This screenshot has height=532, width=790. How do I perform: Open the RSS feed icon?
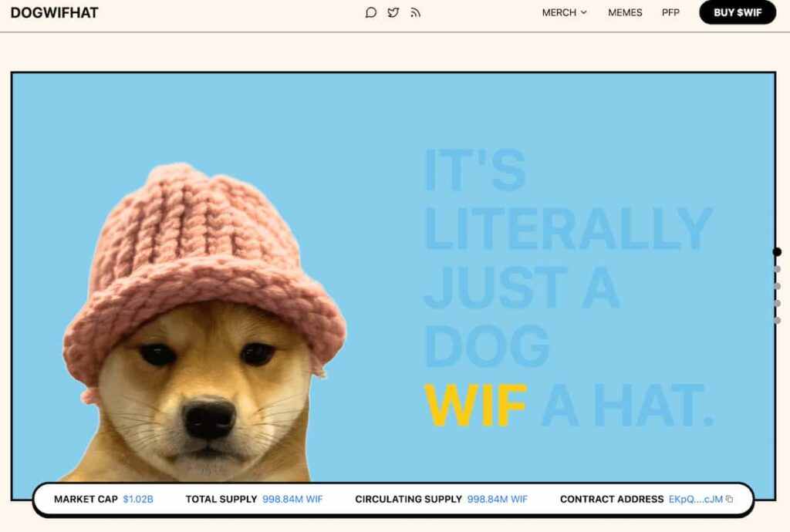(415, 12)
